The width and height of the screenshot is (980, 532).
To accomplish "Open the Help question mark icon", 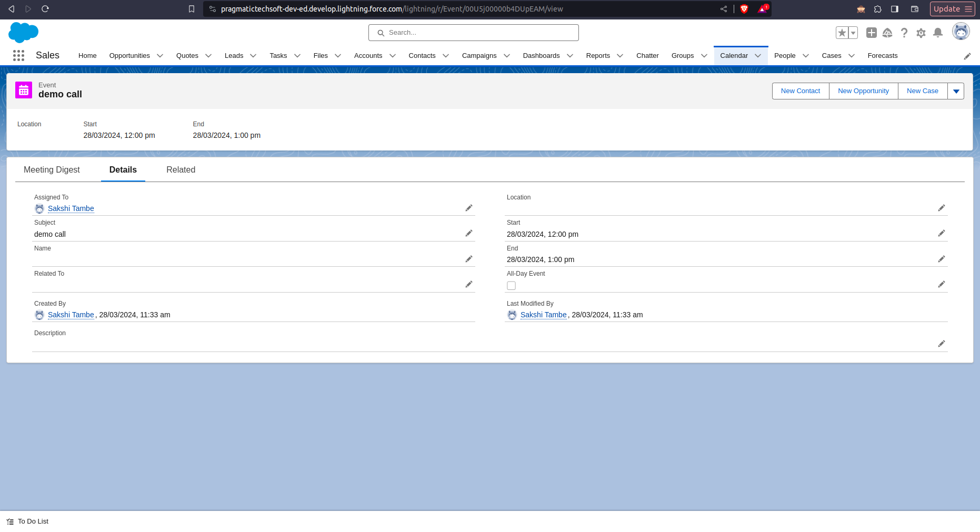I will coord(904,33).
